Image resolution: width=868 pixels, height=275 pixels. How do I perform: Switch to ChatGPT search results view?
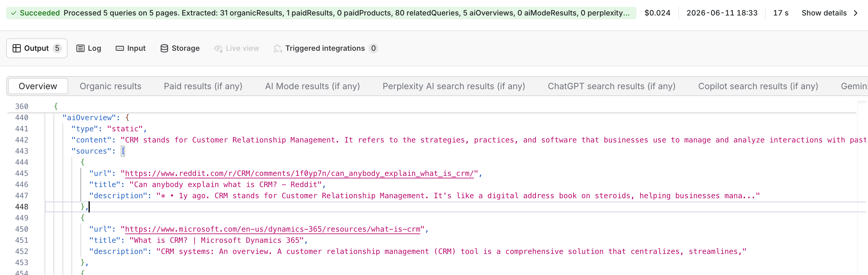point(611,86)
